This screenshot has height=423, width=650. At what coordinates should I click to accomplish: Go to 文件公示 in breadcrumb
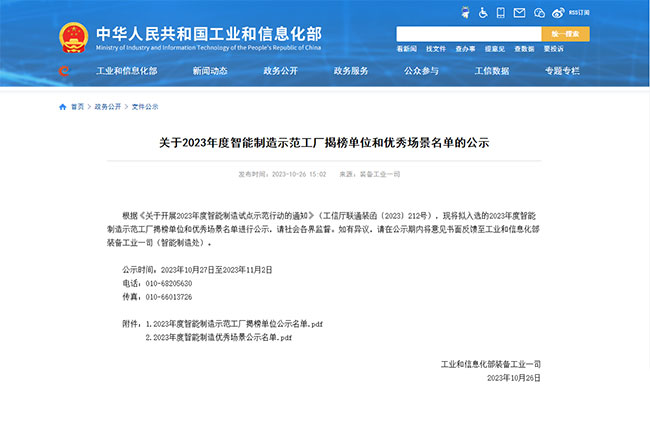[x=145, y=107]
